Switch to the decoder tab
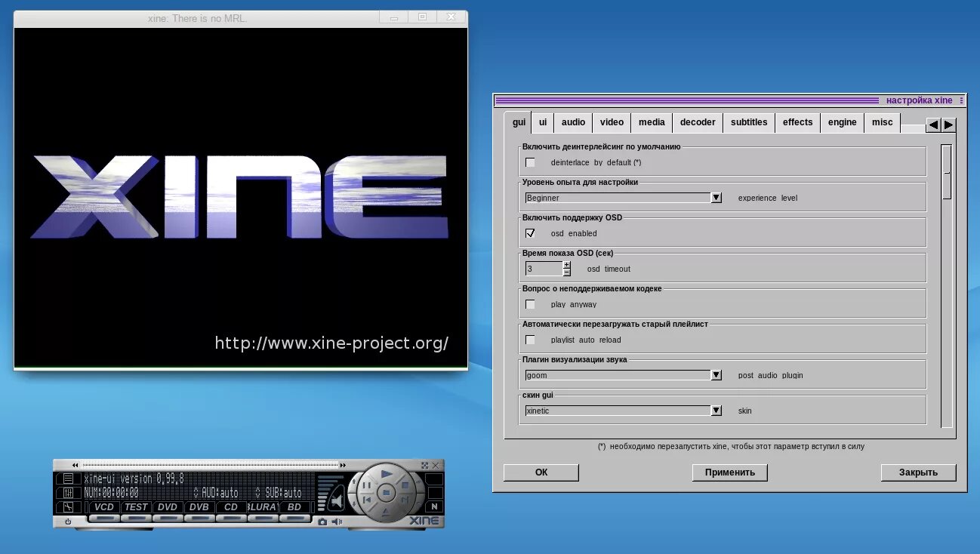The height and width of the screenshot is (554, 980). click(x=698, y=122)
